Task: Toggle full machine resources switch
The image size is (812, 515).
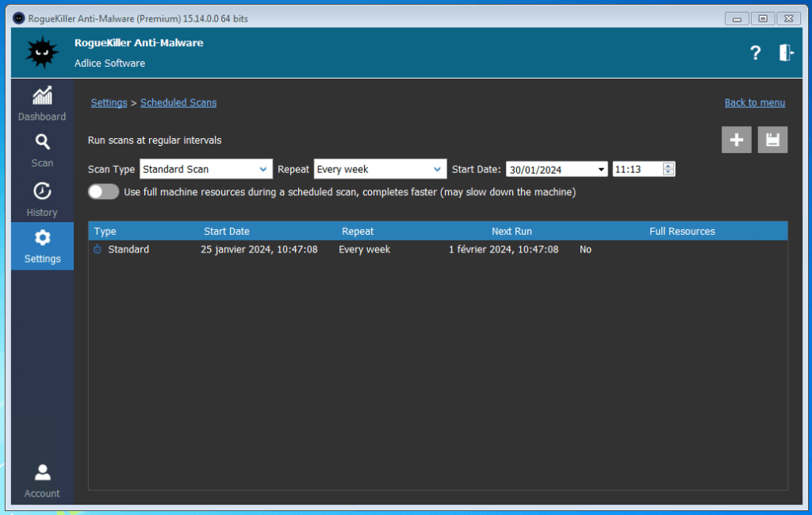Action: click(x=104, y=192)
